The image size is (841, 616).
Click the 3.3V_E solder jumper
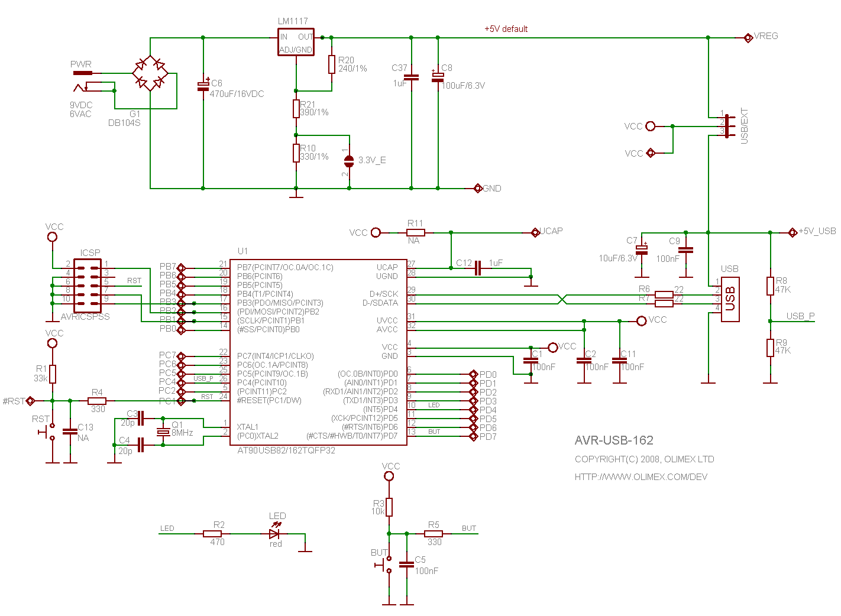click(x=349, y=160)
